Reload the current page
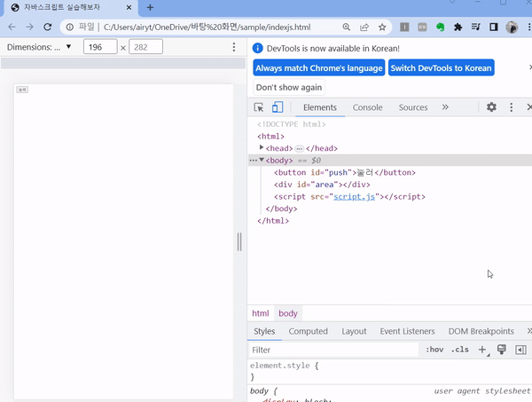 [x=48, y=28]
